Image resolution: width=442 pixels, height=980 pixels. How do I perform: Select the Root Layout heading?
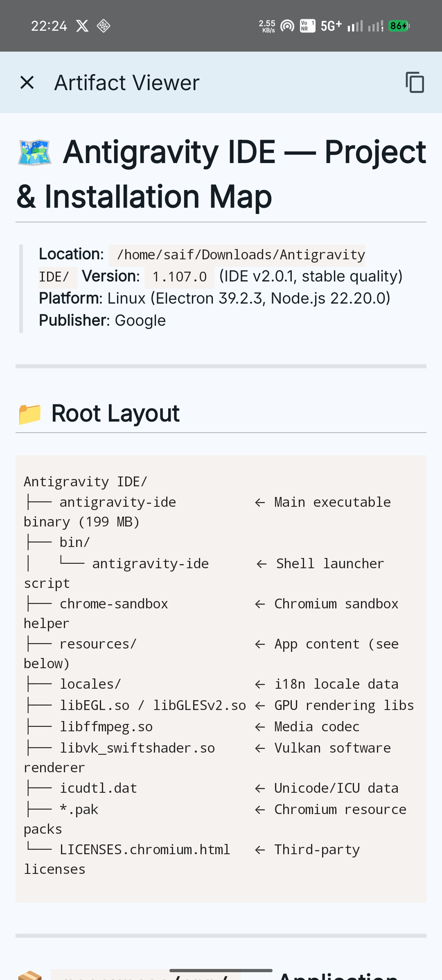pos(115,413)
